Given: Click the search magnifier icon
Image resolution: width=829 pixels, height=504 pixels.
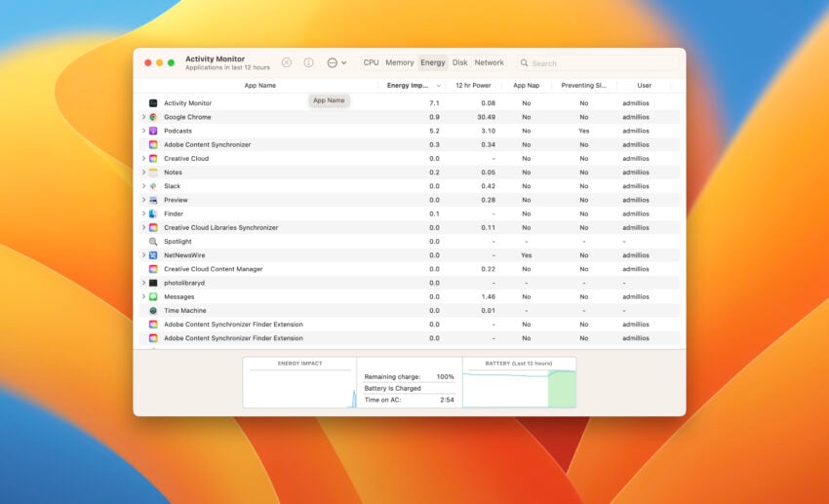Looking at the screenshot, I should (524, 62).
